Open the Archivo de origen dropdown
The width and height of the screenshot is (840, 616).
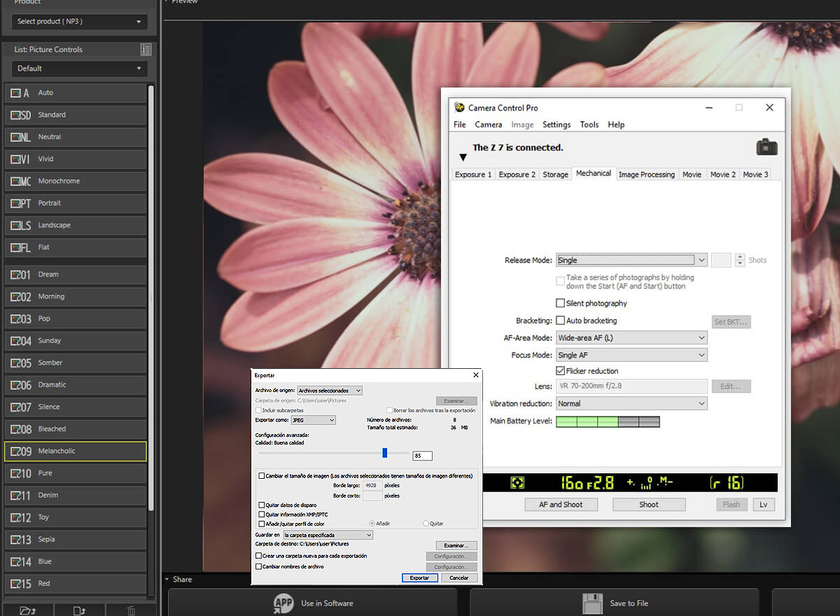click(330, 391)
